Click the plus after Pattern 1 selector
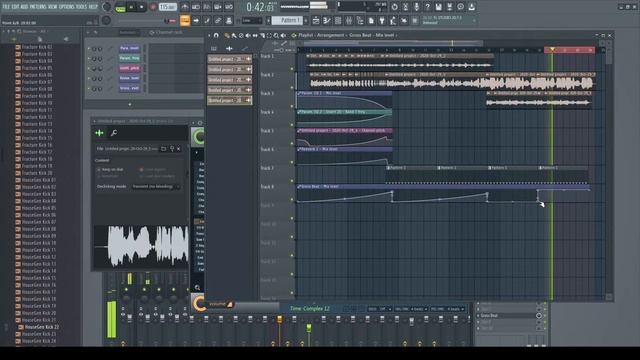The height and width of the screenshot is (360, 640). 306,20
